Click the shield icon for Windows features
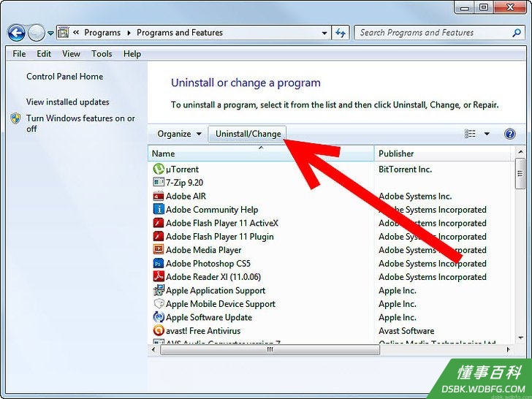This screenshot has height=399, width=532. click(15, 118)
